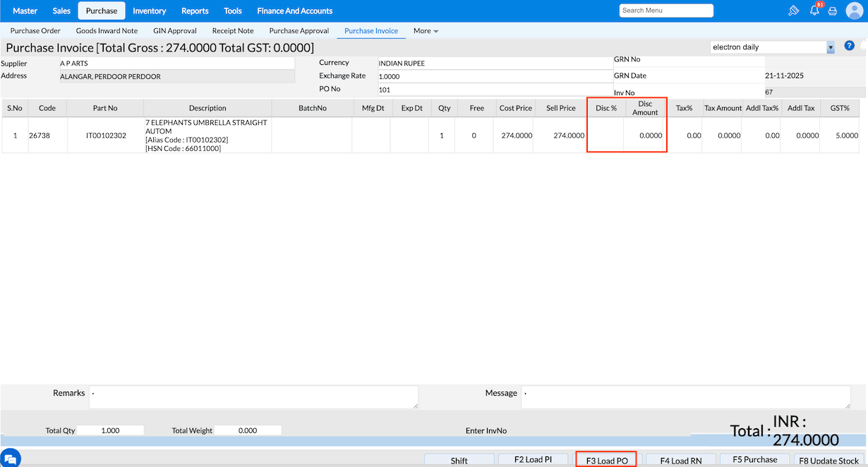This screenshot has height=467, width=868.
Task: Click the Part No column header
Action: 105,108
